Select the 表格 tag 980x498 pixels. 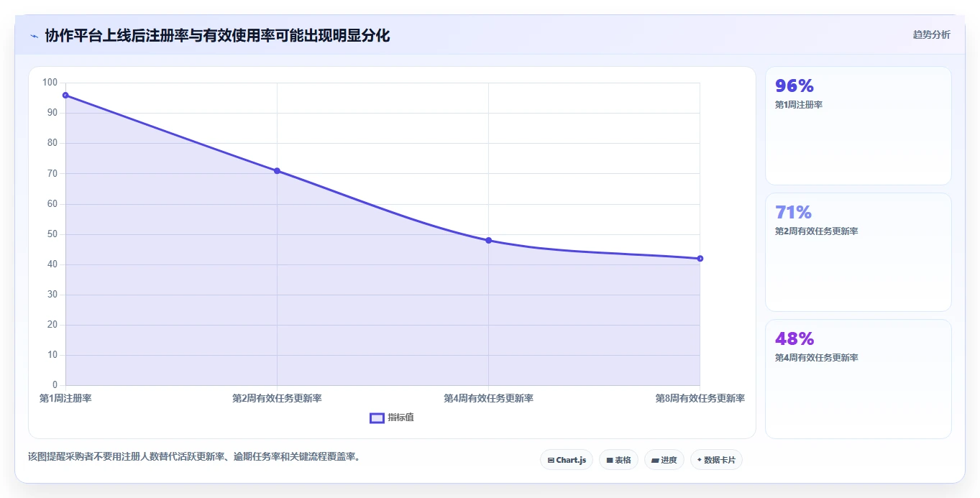pyautogui.click(x=618, y=460)
